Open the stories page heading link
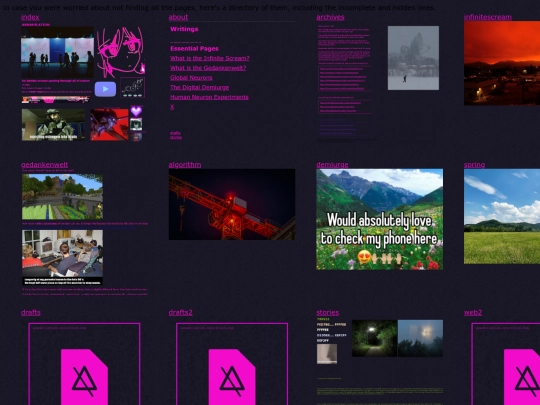 [328, 312]
